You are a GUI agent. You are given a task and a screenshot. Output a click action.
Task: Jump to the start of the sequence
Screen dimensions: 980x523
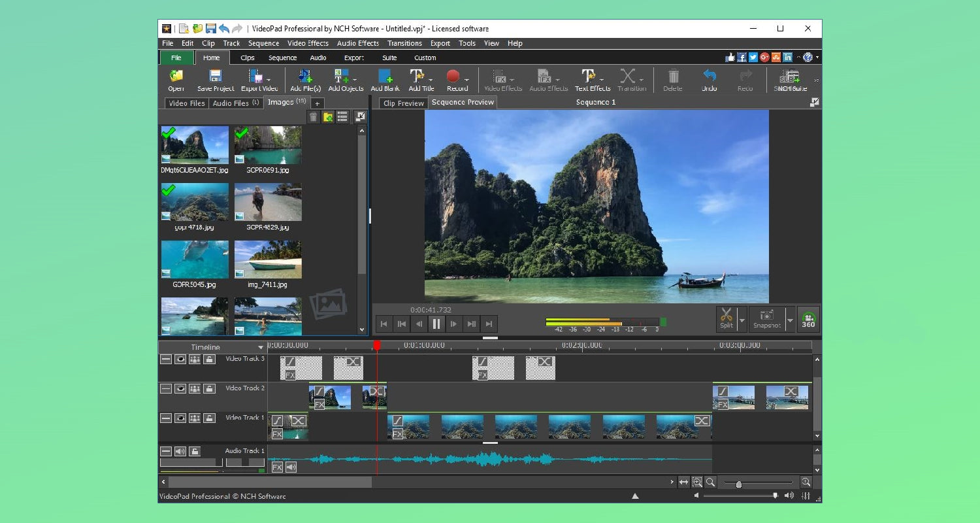384,324
